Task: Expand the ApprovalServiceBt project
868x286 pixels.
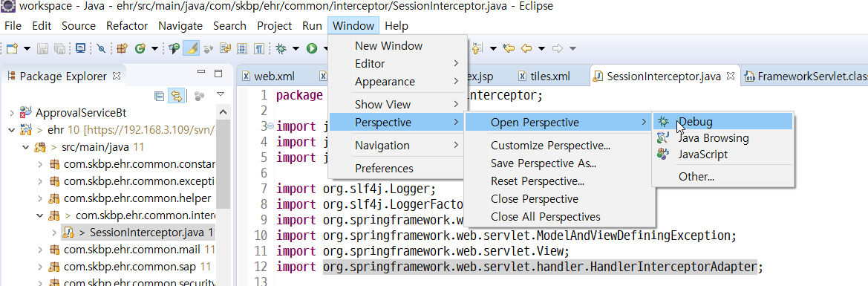Action: click(x=12, y=113)
